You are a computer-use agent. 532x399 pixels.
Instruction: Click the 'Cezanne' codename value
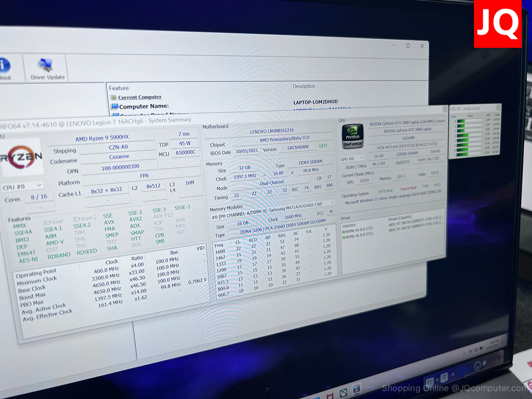click(x=119, y=157)
